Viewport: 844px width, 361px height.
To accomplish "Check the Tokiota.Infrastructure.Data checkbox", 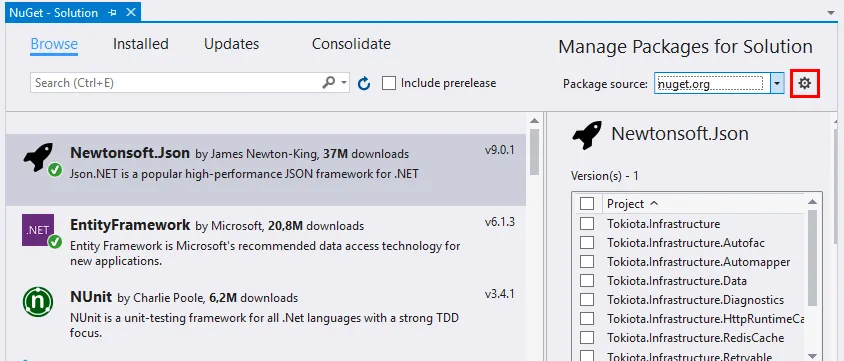I will (x=587, y=281).
